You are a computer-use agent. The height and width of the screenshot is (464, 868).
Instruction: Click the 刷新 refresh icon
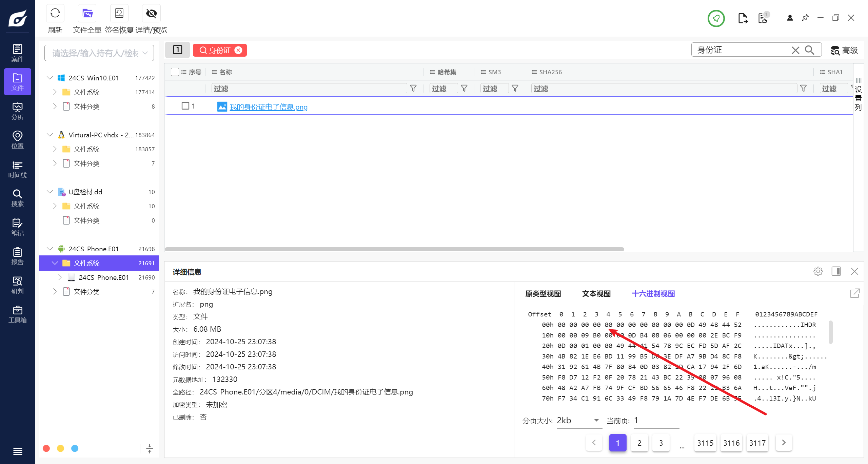click(55, 14)
